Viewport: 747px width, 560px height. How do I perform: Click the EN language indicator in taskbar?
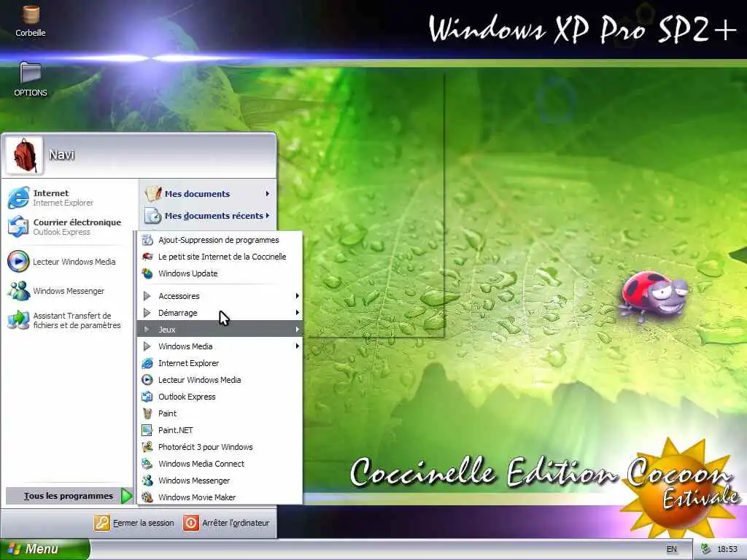point(672,549)
